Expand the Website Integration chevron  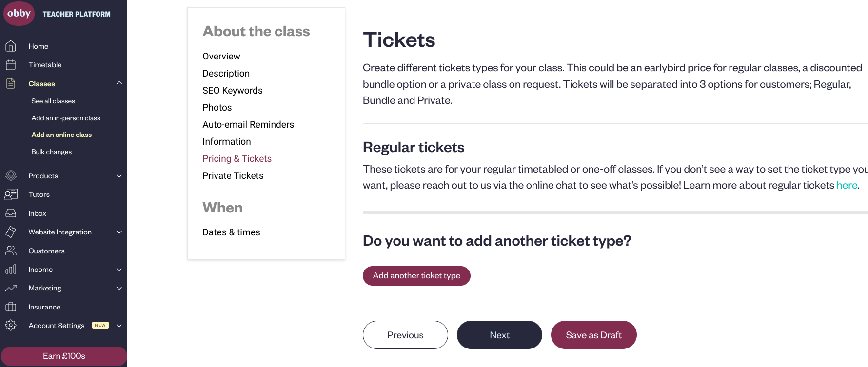119,232
